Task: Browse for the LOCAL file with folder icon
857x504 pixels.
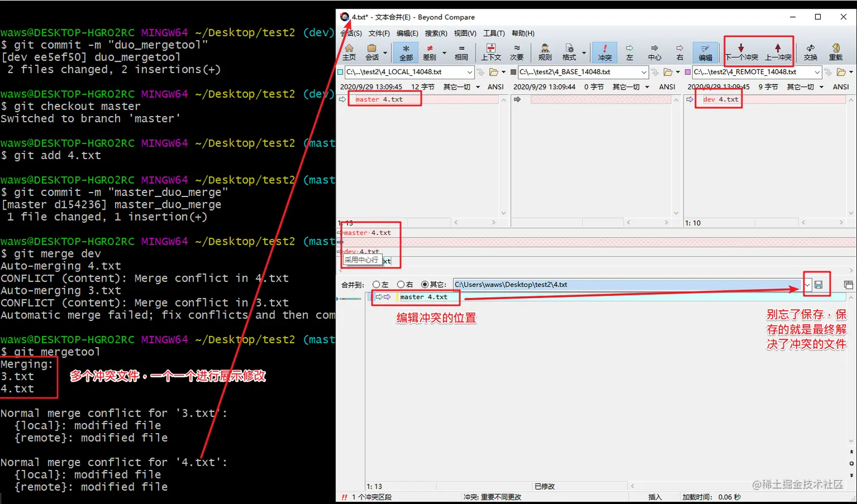Action: [494, 72]
